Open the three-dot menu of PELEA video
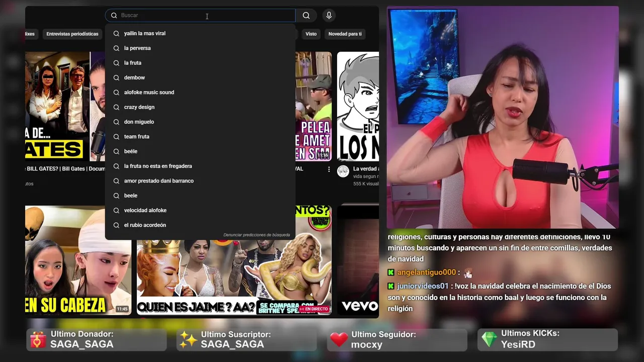The height and width of the screenshot is (362, 644). pyautogui.click(x=329, y=169)
